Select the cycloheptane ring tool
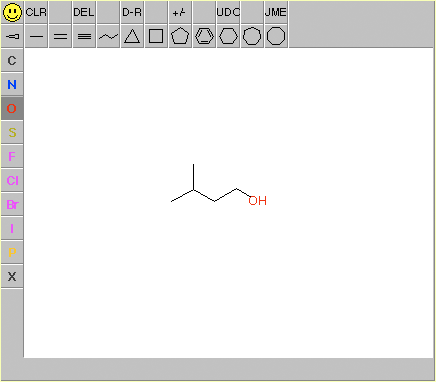This screenshot has height=382, width=436. (252, 36)
